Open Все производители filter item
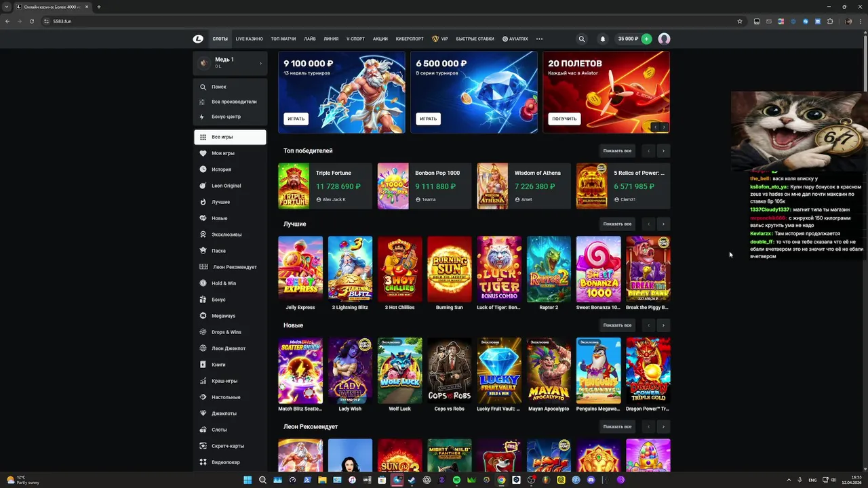868x488 pixels. [x=230, y=102]
